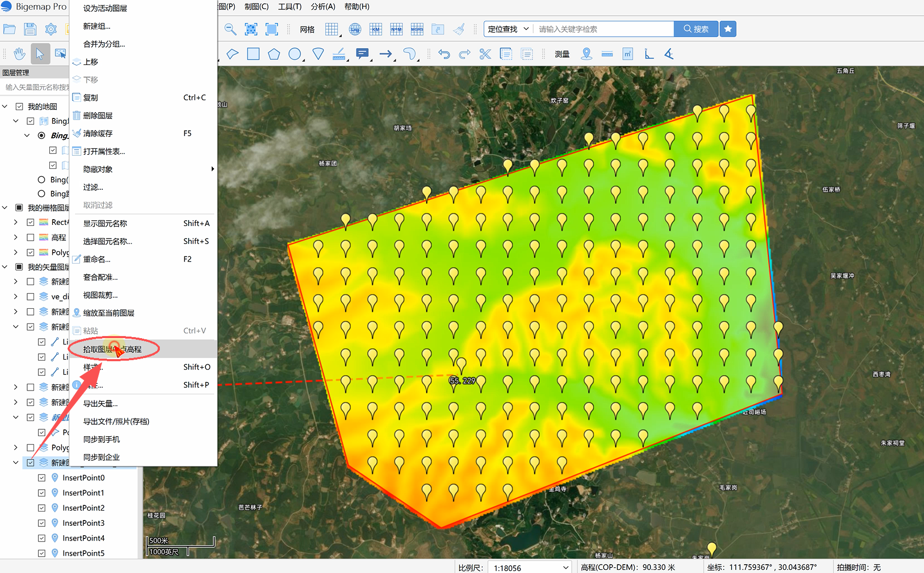Select the Bing( radio button

click(41, 179)
